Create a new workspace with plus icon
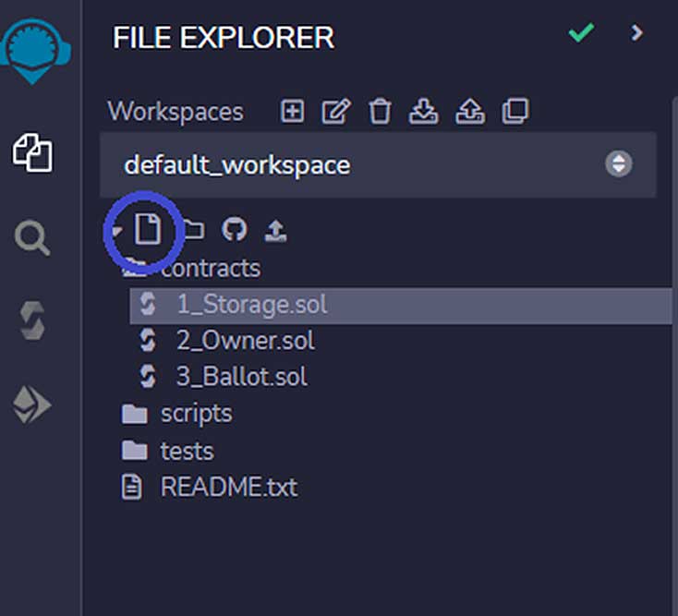 pyautogui.click(x=292, y=111)
